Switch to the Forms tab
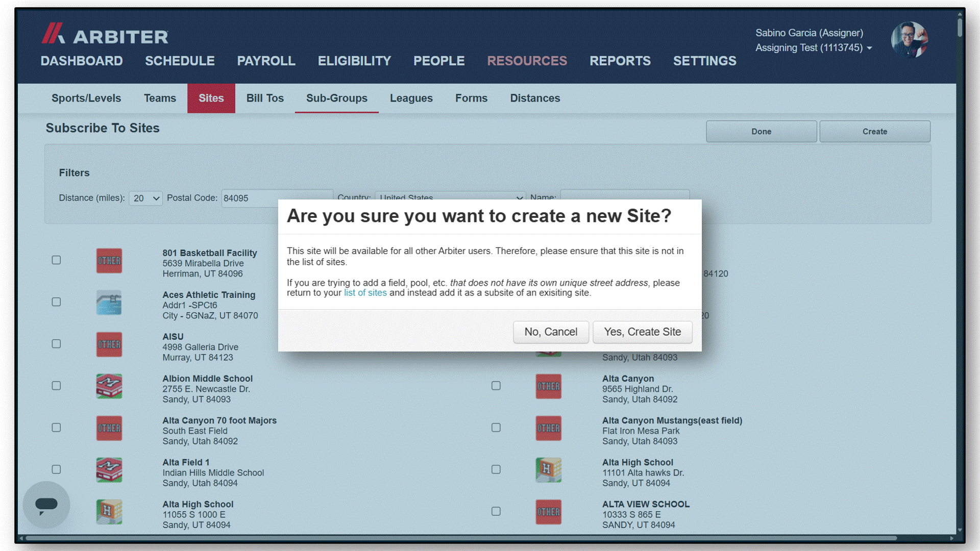The image size is (980, 551). click(x=472, y=98)
